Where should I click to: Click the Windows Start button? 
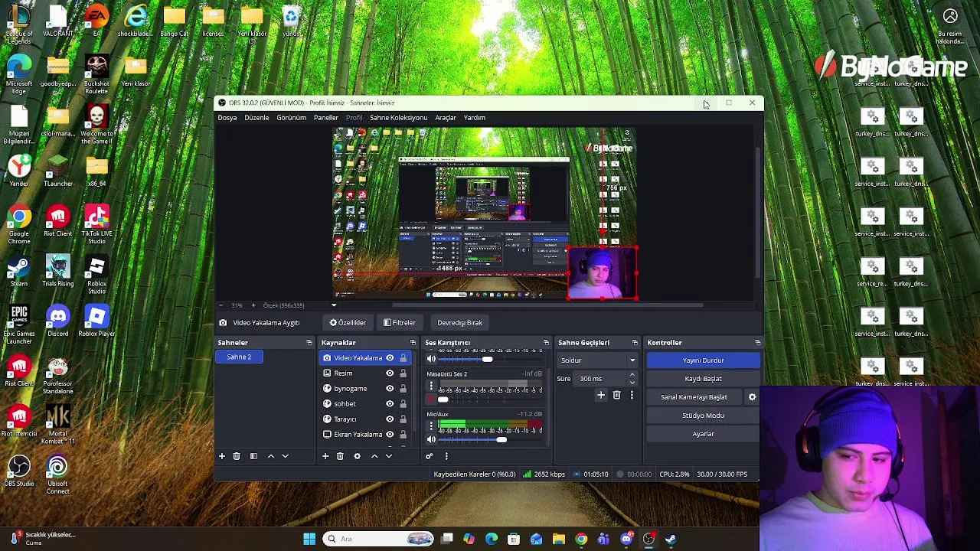pyautogui.click(x=309, y=540)
